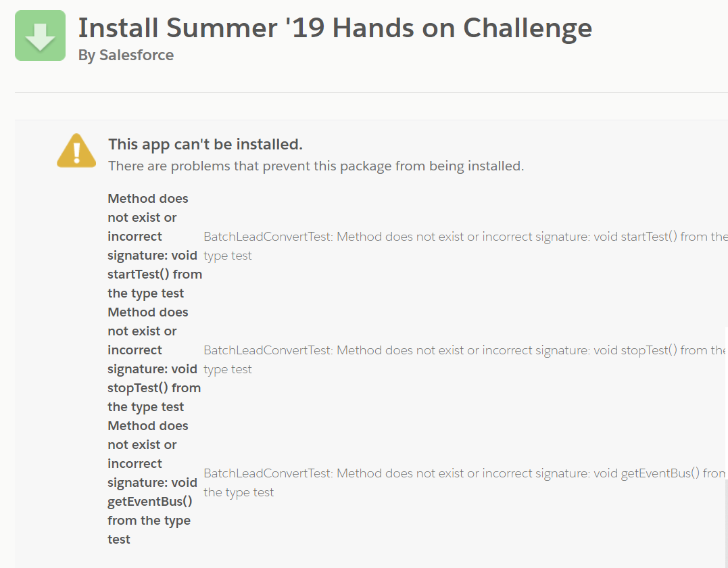The width and height of the screenshot is (728, 568).
Task: Open the "By Salesforce" publisher text
Action: point(126,55)
